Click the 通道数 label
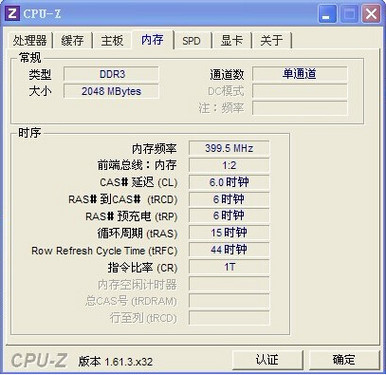386x375 pixels. (x=227, y=74)
